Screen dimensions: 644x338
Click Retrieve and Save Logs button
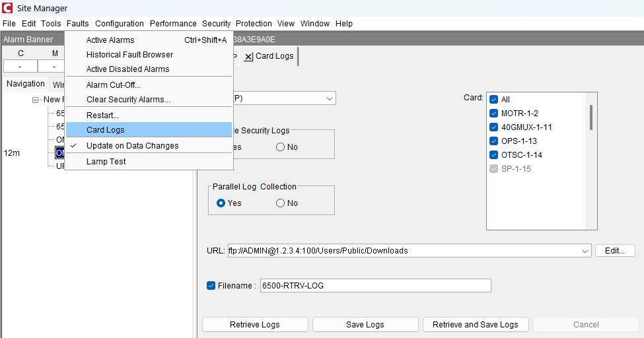click(x=475, y=324)
